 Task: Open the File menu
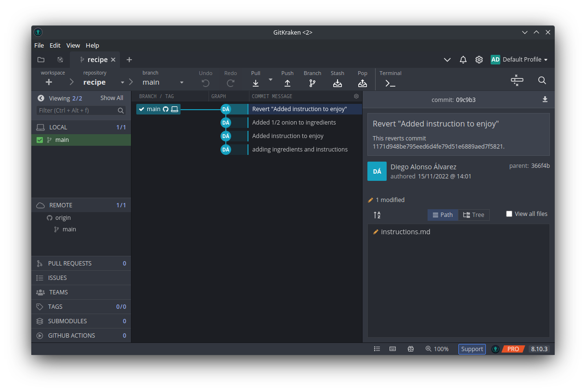pyautogui.click(x=39, y=45)
